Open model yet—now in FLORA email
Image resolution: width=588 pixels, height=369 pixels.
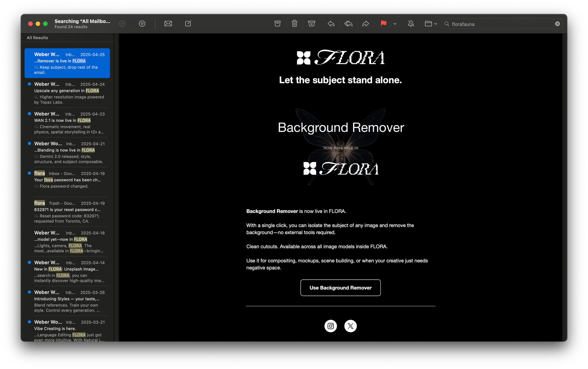[67, 241]
